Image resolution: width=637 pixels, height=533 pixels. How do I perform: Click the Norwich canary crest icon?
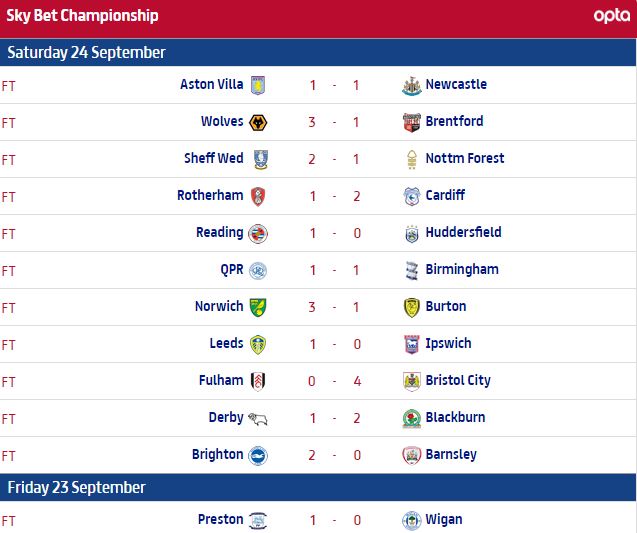click(x=258, y=307)
